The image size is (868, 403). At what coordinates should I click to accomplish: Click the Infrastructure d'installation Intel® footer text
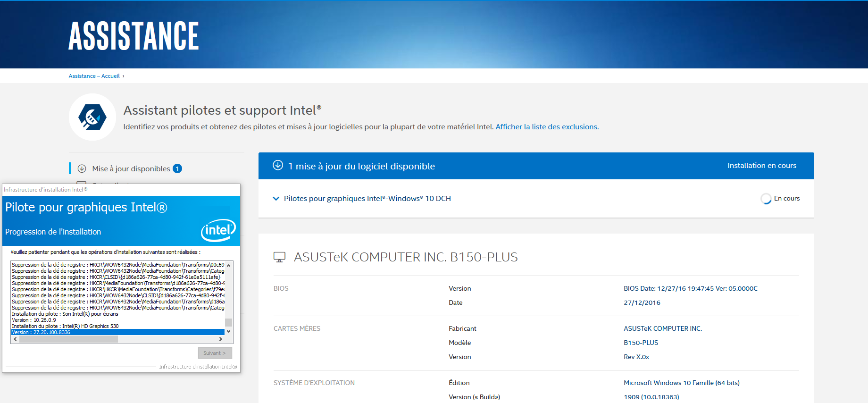[198, 367]
